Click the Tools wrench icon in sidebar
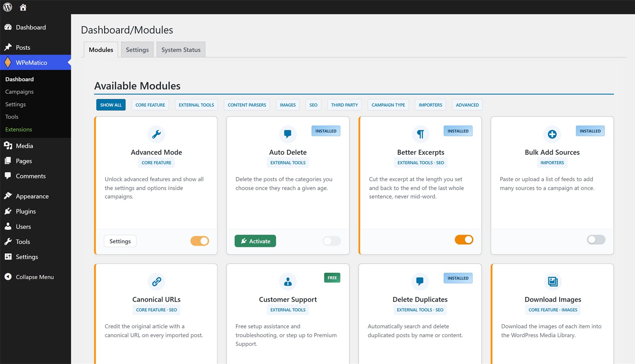This screenshot has height=364, width=635. coord(8,241)
